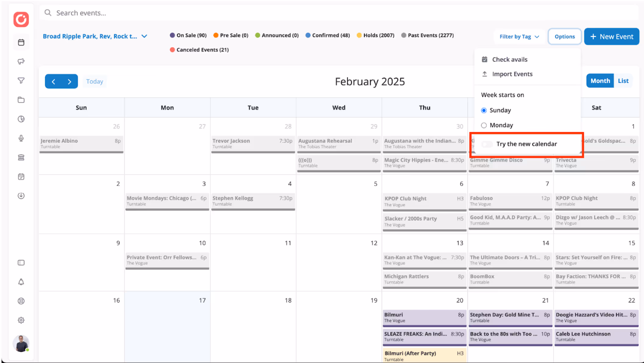The image size is (644, 363).
Task: Click the On Sale purple color dot
Action: (172, 35)
